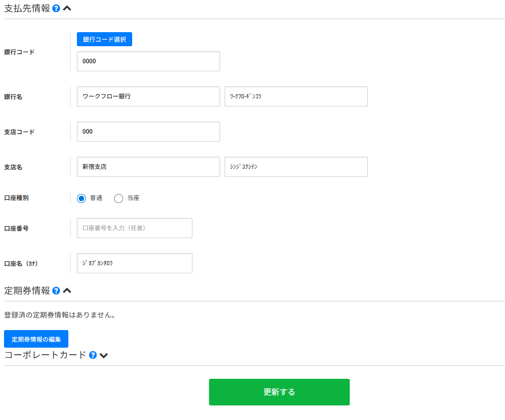The width and height of the screenshot is (505, 420).
Task: Focus the account holder name field ジョブカンタロウ
Action: click(134, 263)
